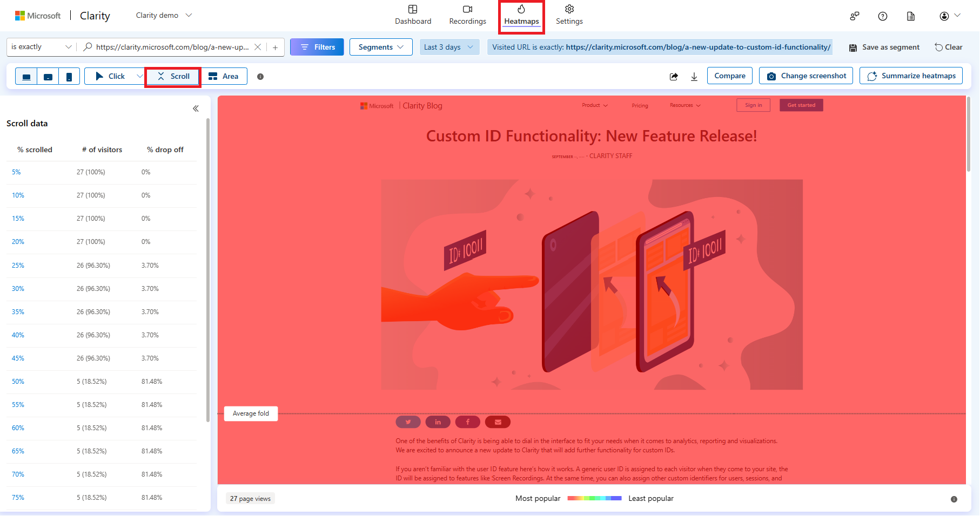980x516 pixels.
Task: Open the 'is exactly' match type dropdown
Action: [x=41, y=47]
